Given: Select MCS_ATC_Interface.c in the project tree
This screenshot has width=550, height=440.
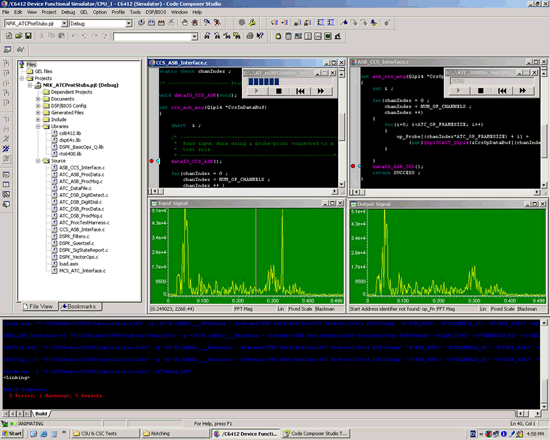Looking at the screenshot, I should click(x=82, y=271).
